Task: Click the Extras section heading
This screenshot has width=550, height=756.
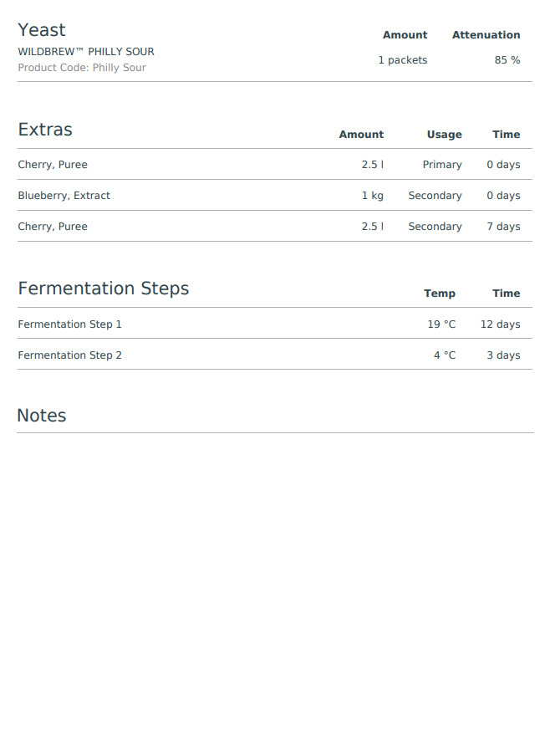Action: [x=45, y=130]
